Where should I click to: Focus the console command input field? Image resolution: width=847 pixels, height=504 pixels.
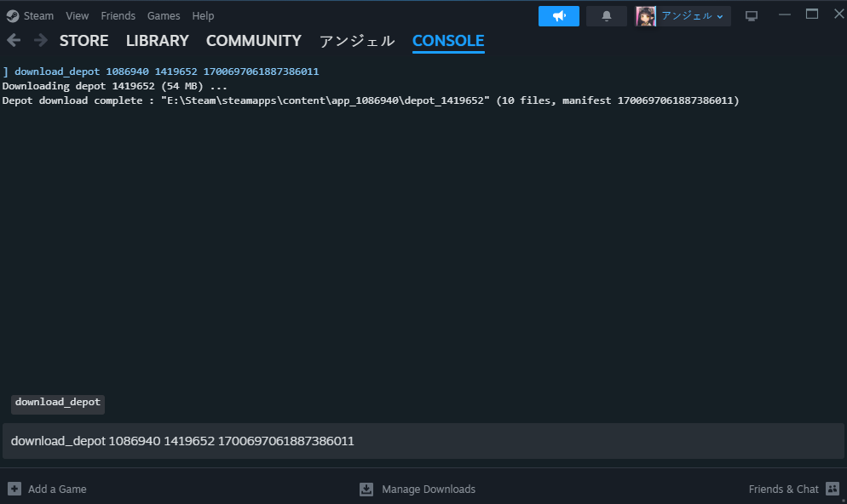[x=423, y=441]
